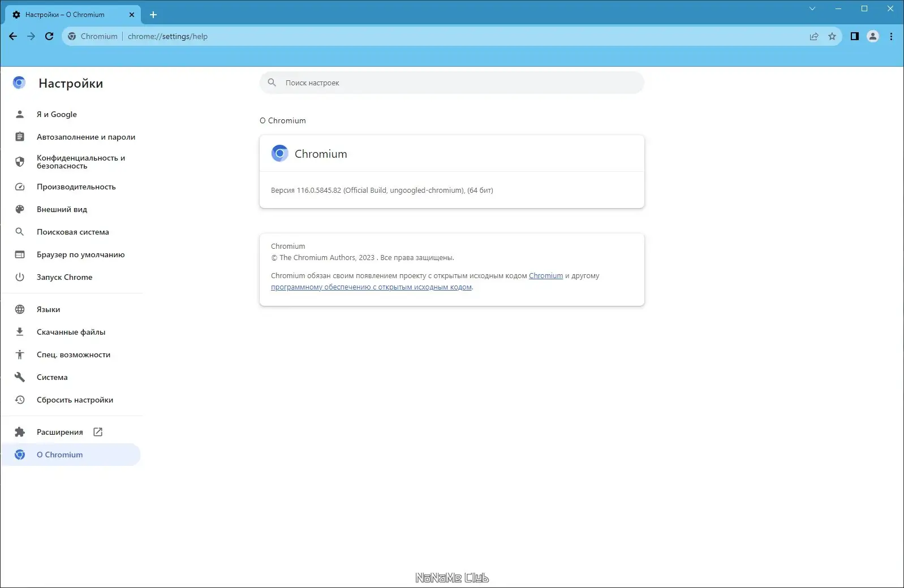
Task: Open the three-dot browser menu
Action: (891, 36)
